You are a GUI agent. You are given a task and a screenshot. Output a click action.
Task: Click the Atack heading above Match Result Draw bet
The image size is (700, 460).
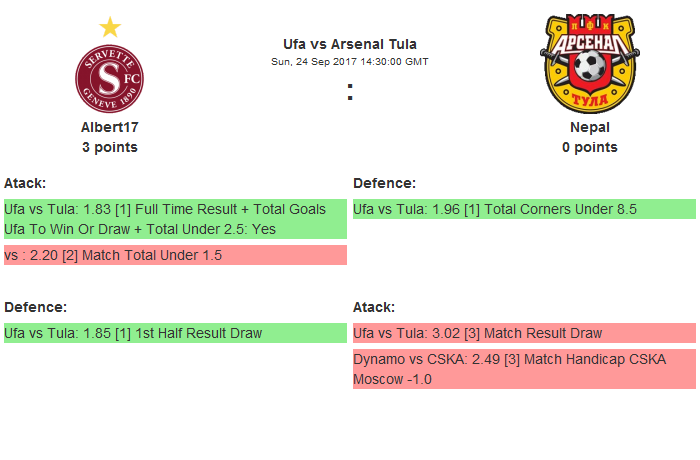pyautogui.click(x=374, y=307)
